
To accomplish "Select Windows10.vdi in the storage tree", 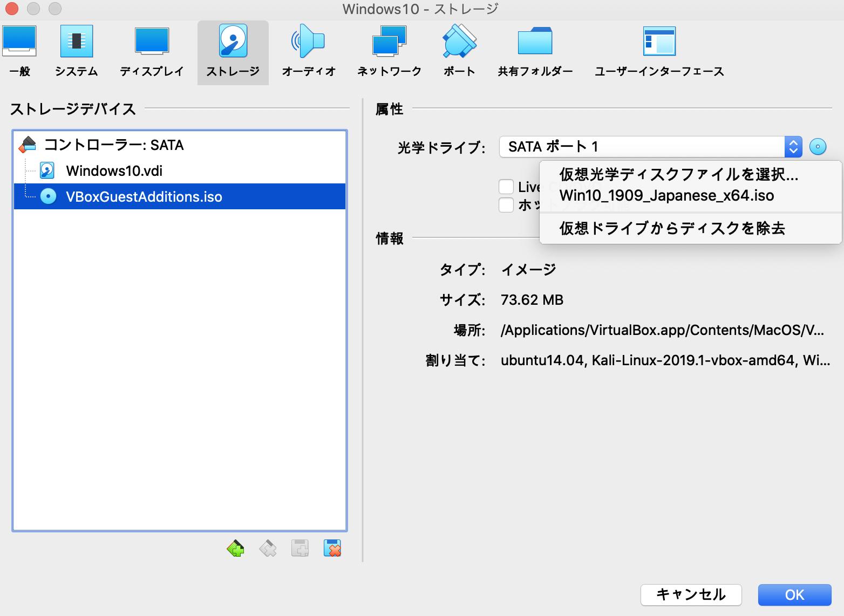I will pyautogui.click(x=116, y=170).
